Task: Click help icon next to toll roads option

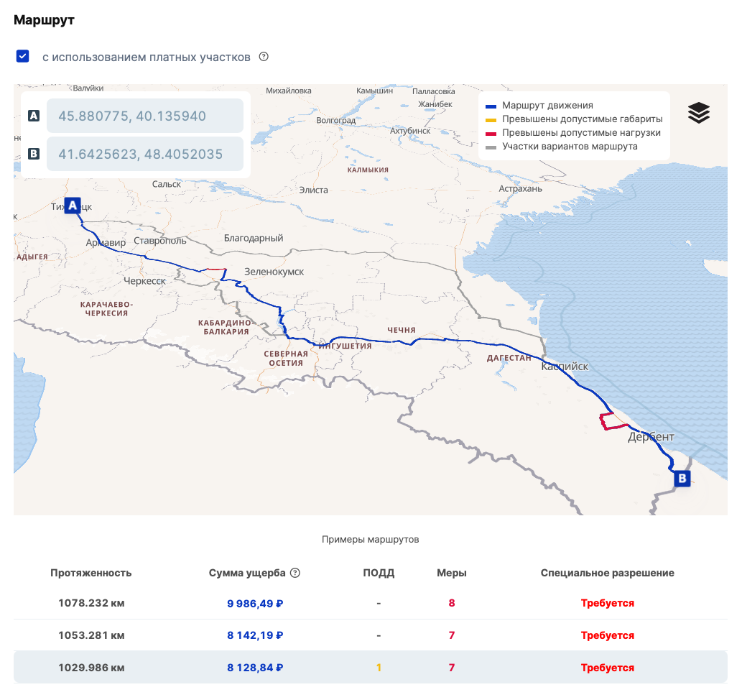Action: click(x=264, y=57)
